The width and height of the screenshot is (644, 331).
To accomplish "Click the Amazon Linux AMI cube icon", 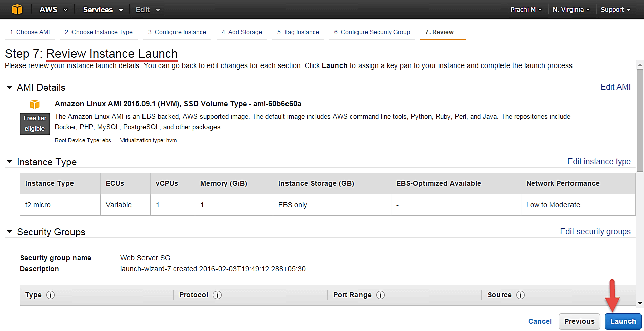I will [x=34, y=104].
